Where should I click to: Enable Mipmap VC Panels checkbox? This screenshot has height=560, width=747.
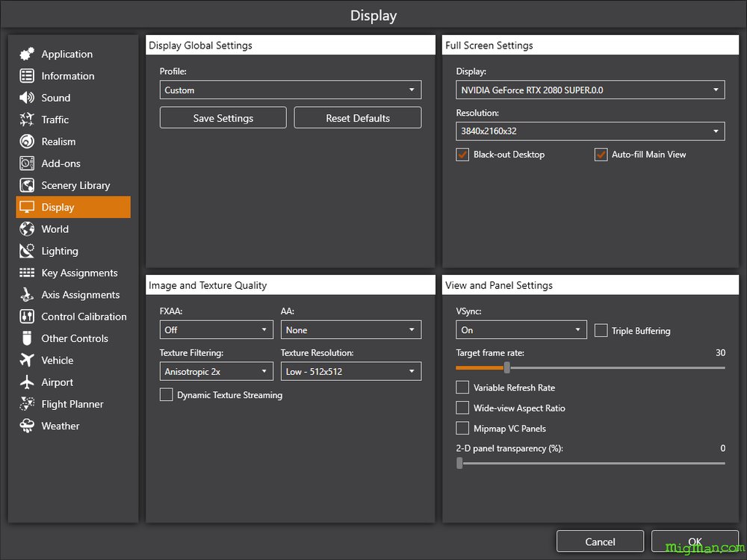pos(462,429)
